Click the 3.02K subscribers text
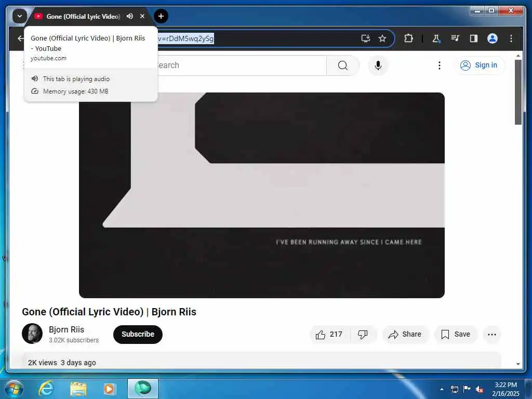Image resolution: width=532 pixels, height=399 pixels. pyautogui.click(x=74, y=340)
